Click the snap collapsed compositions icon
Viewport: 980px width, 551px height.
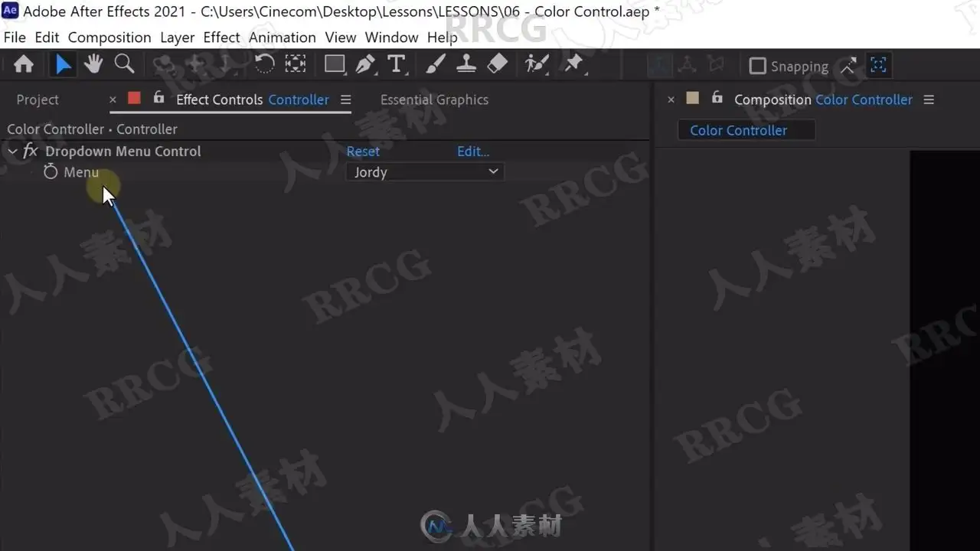(x=878, y=66)
